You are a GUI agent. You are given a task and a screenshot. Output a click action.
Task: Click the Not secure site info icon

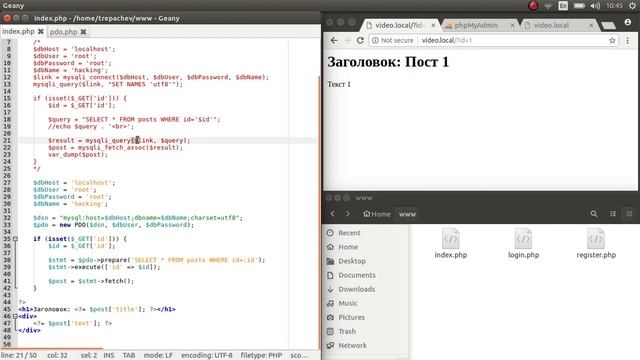point(375,40)
